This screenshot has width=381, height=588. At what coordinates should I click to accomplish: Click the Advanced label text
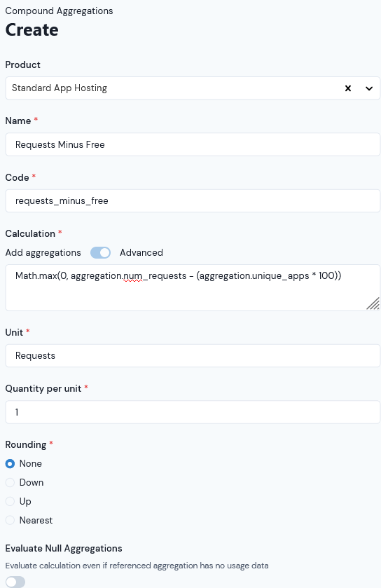pos(141,253)
